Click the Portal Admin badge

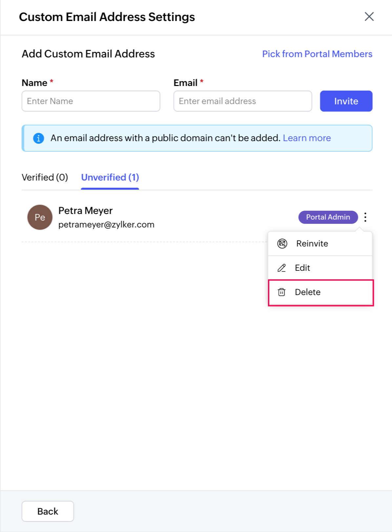(x=328, y=217)
